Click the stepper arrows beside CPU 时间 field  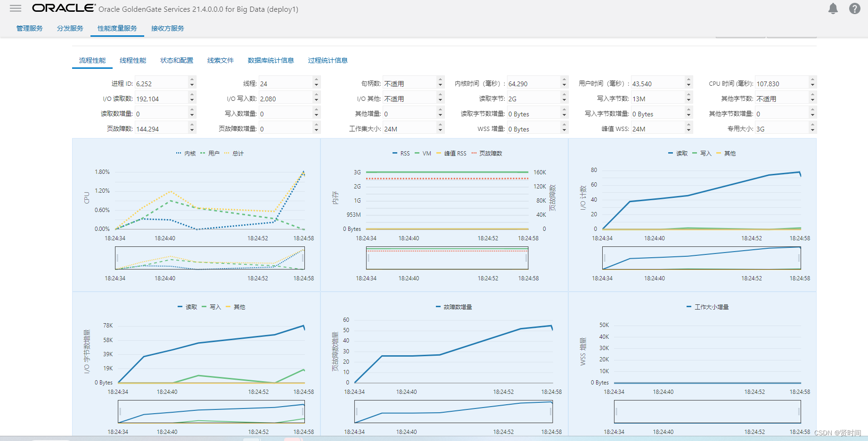(x=812, y=83)
